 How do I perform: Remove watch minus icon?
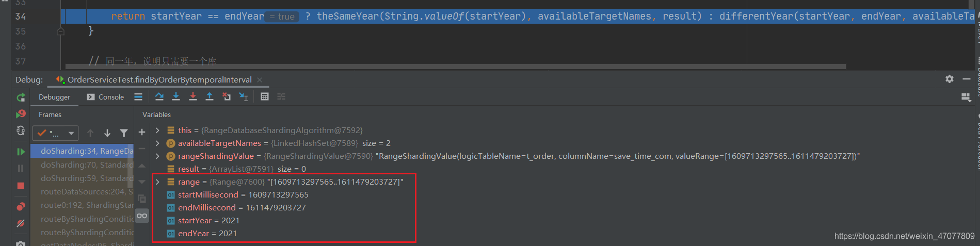click(x=142, y=149)
